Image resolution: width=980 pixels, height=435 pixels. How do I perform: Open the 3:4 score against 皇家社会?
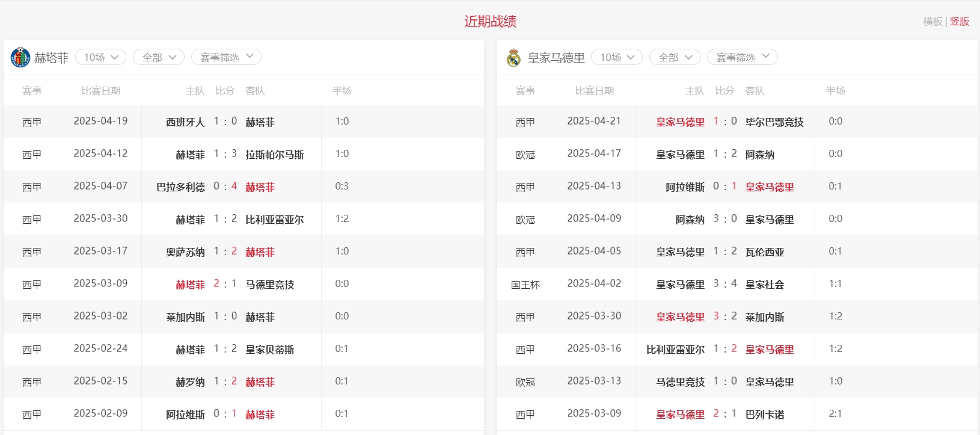724,283
